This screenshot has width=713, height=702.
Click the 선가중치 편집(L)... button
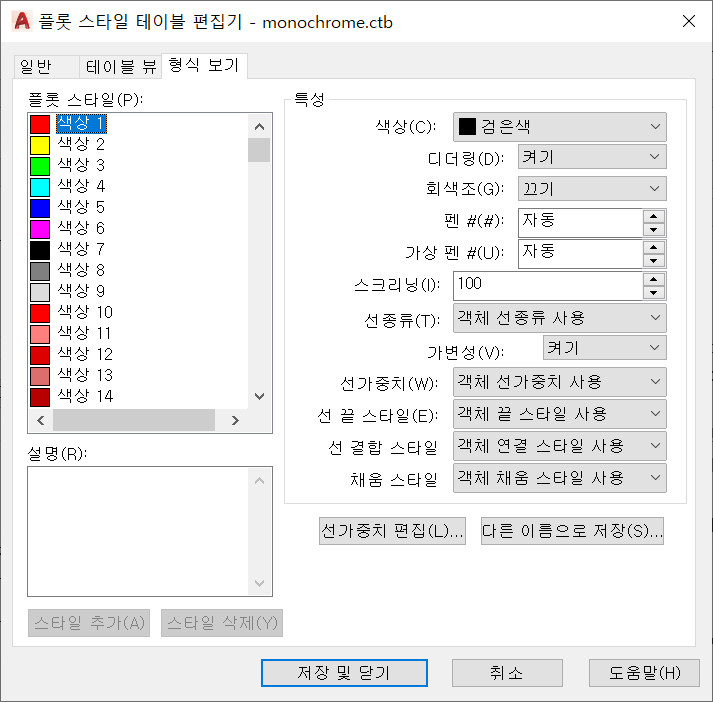[x=392, y=531]
